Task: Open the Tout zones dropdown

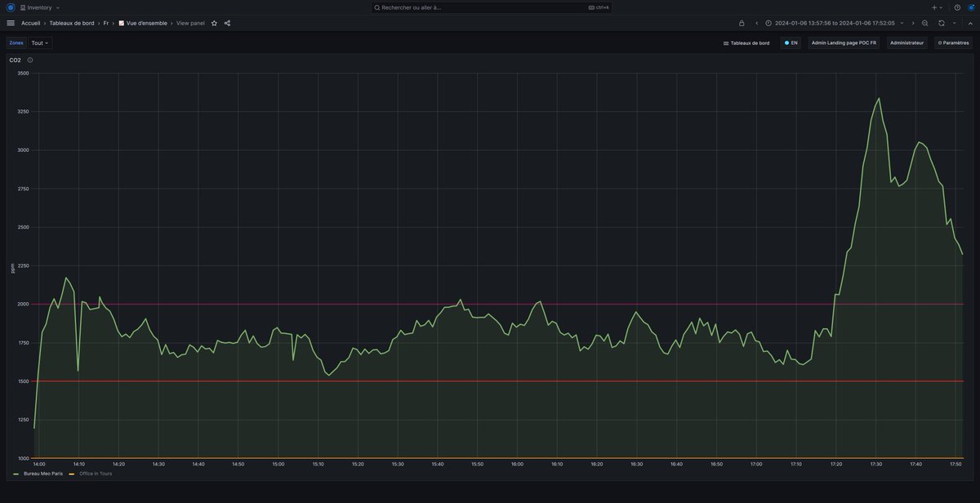Action: pyautogui.click(x=38, y=42)
